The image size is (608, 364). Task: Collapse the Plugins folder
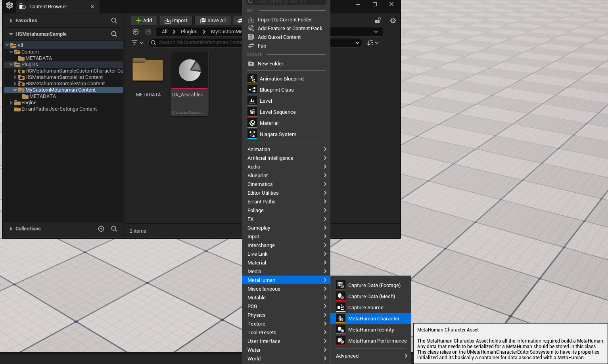(x=11, y=65)
